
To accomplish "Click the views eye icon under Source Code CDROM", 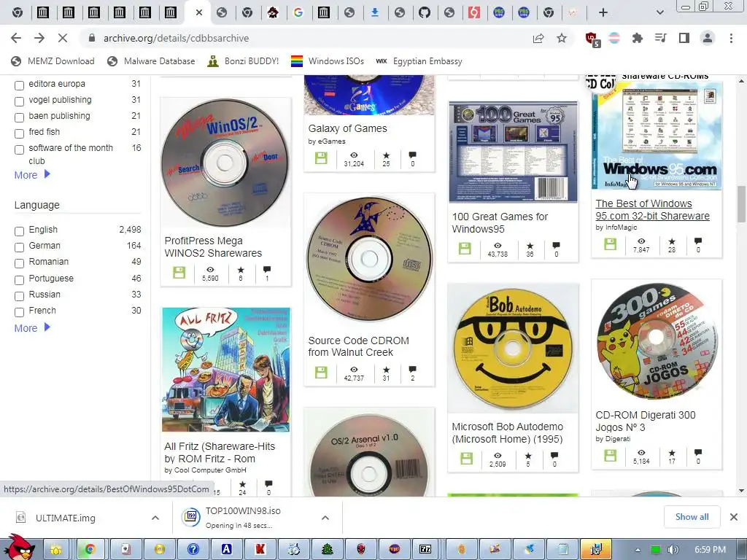I will (354, 370).
